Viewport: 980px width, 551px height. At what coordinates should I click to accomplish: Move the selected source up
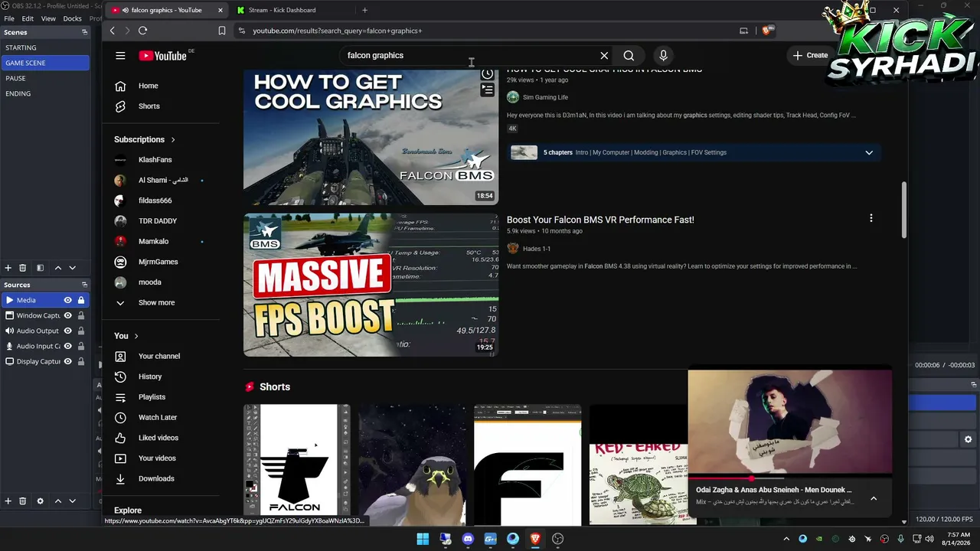(57, 501)
